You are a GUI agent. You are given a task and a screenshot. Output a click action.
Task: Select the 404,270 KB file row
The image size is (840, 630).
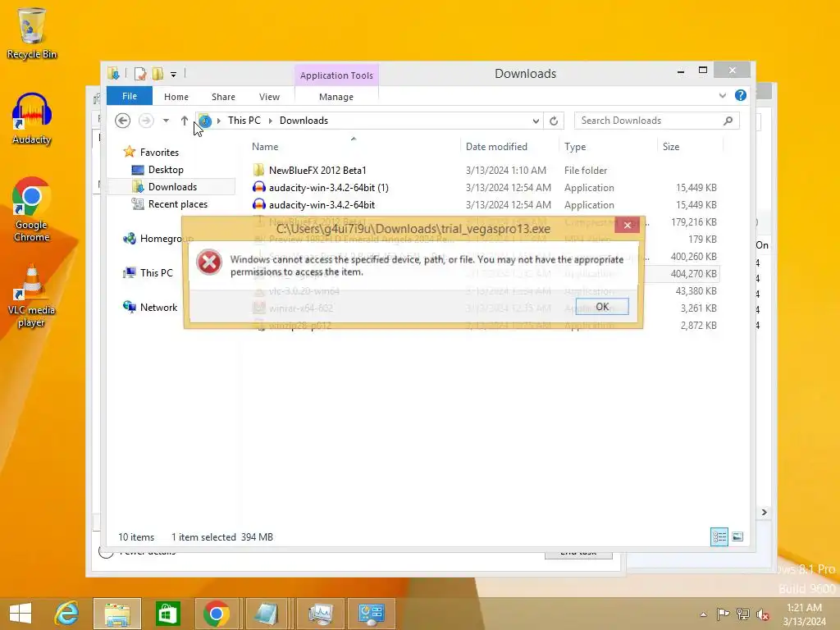(x=693, y=274)
